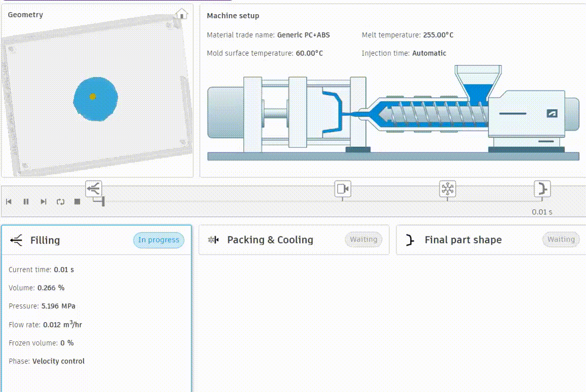Click the yellow injection point on the part
This screenshot has height=392, width=586.
92,96
